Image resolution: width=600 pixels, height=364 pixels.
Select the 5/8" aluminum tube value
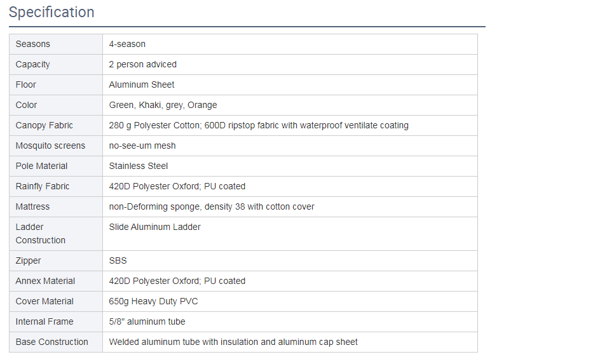pyautogui.click(x=147, y=321)
